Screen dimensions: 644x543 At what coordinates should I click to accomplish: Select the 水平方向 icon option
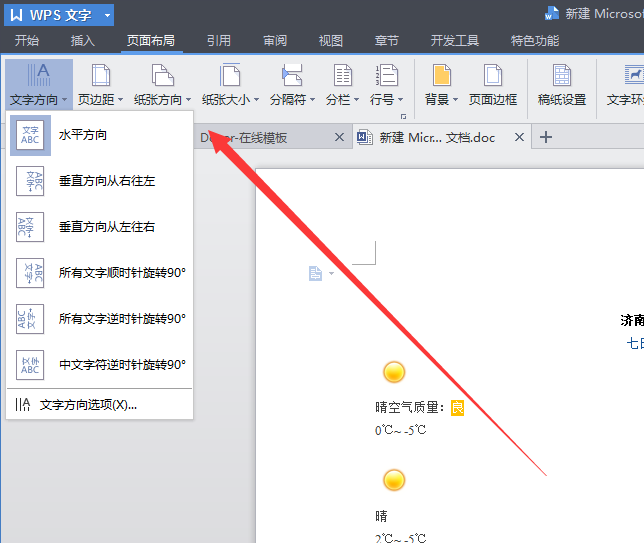30,135
